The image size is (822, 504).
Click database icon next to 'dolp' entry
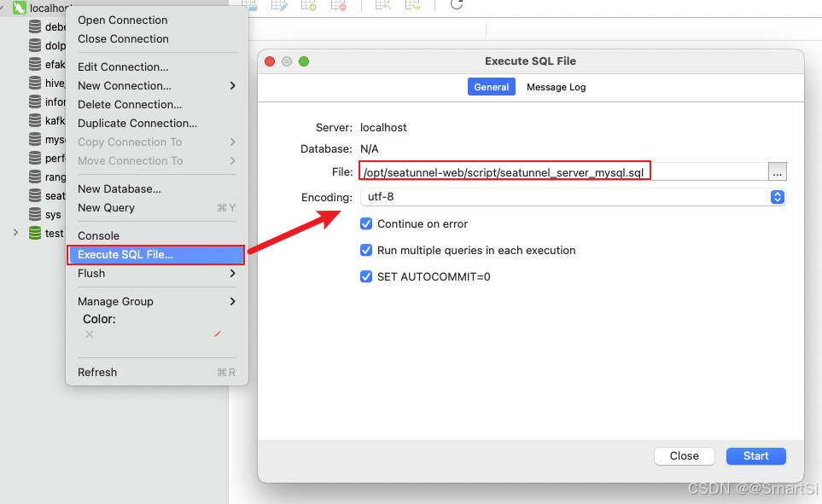coord(35,45)
